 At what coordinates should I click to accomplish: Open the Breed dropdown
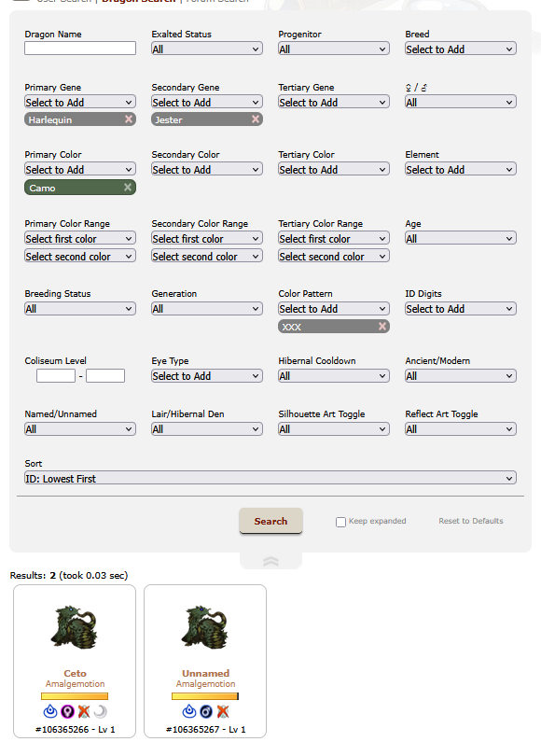(x=461, y=49)
